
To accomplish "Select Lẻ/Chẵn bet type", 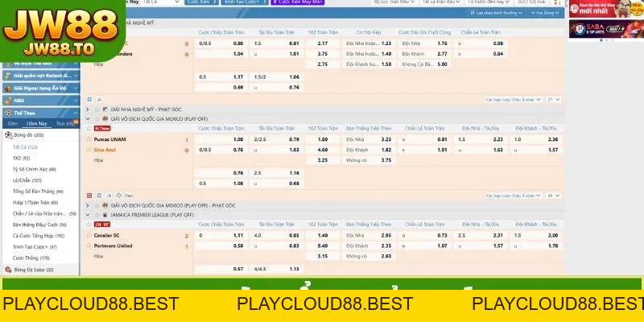I will click(27, 180).
